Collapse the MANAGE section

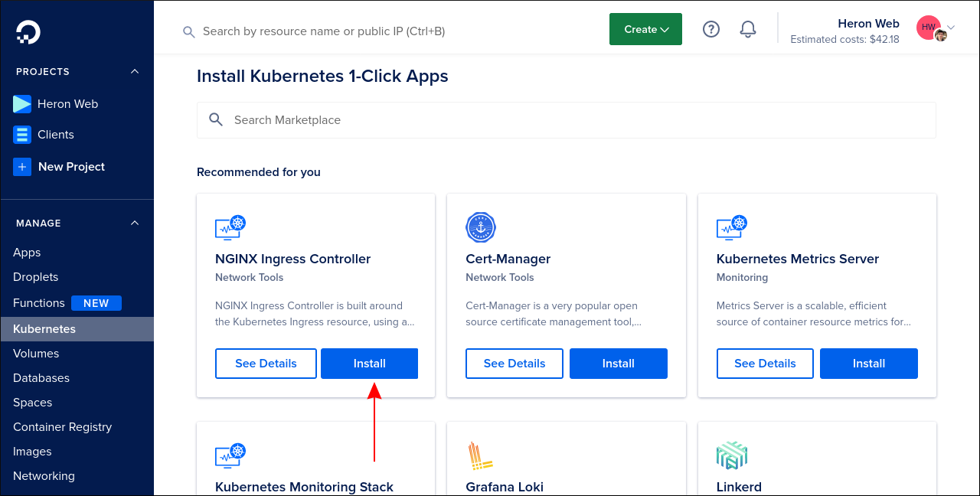134,223
